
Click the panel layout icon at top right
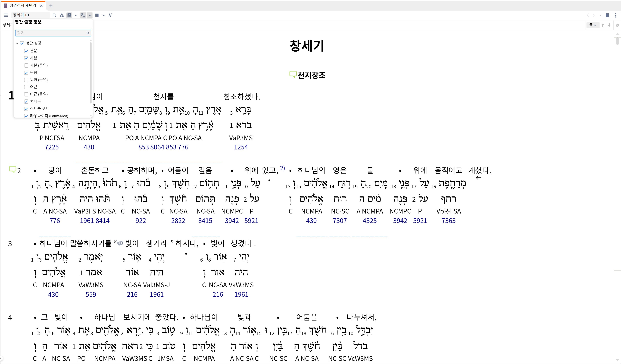click(x=607, y=15)
